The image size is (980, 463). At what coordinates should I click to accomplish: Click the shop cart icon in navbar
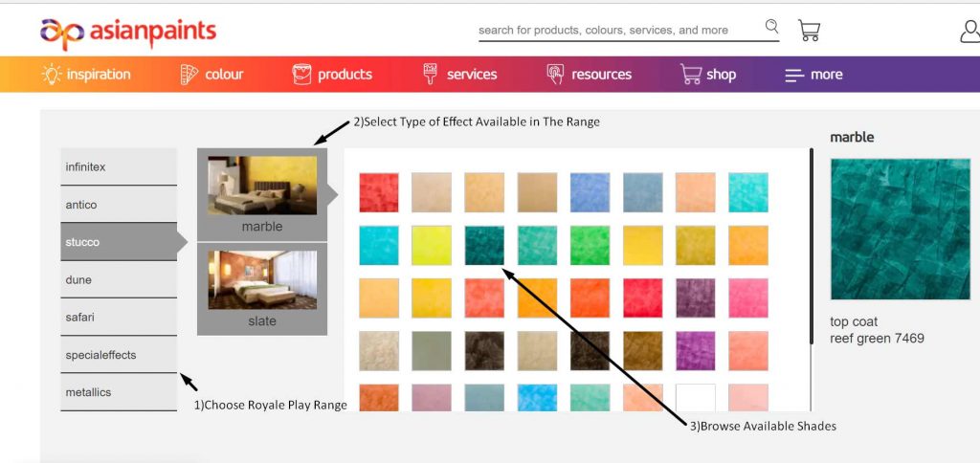(x=691, y=75)
